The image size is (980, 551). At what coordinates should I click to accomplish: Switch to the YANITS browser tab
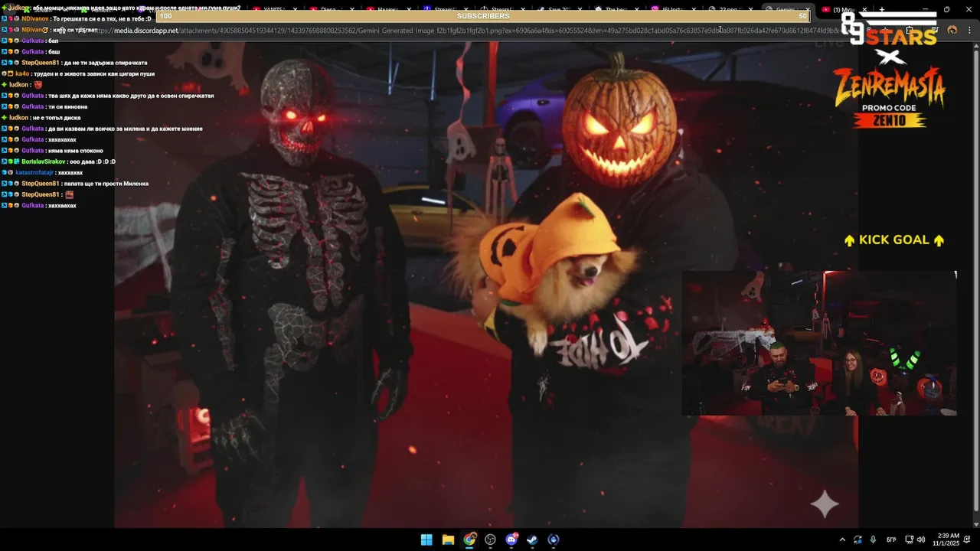273,9
